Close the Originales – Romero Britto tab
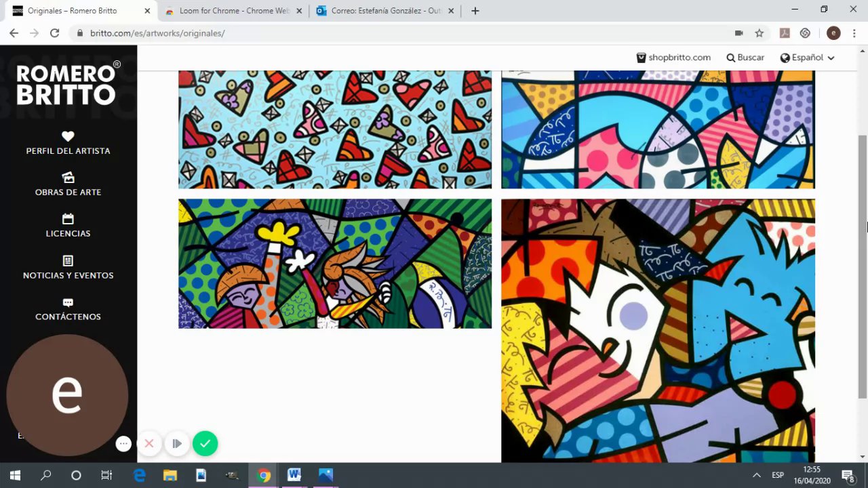868x488 pixels. click(x=147, y=11)
